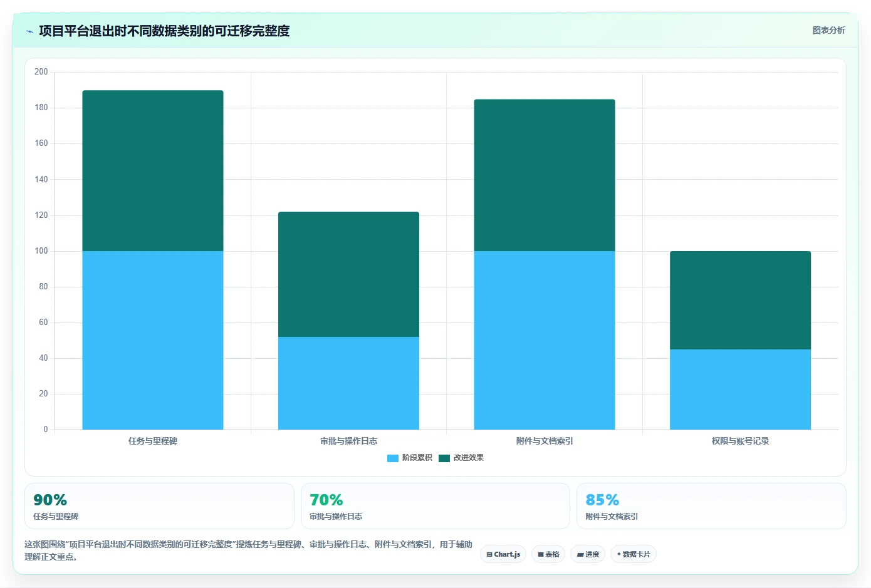Click the chart icon beside the title
Viewport: 871px width, 588px height.
(x=29, y=31)
